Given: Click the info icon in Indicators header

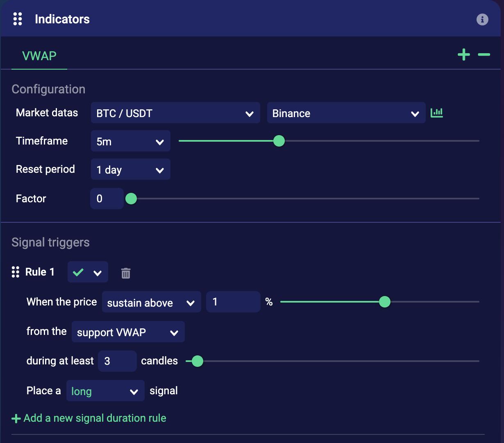Looking at the screenshot, I should [x=482, y=19].
